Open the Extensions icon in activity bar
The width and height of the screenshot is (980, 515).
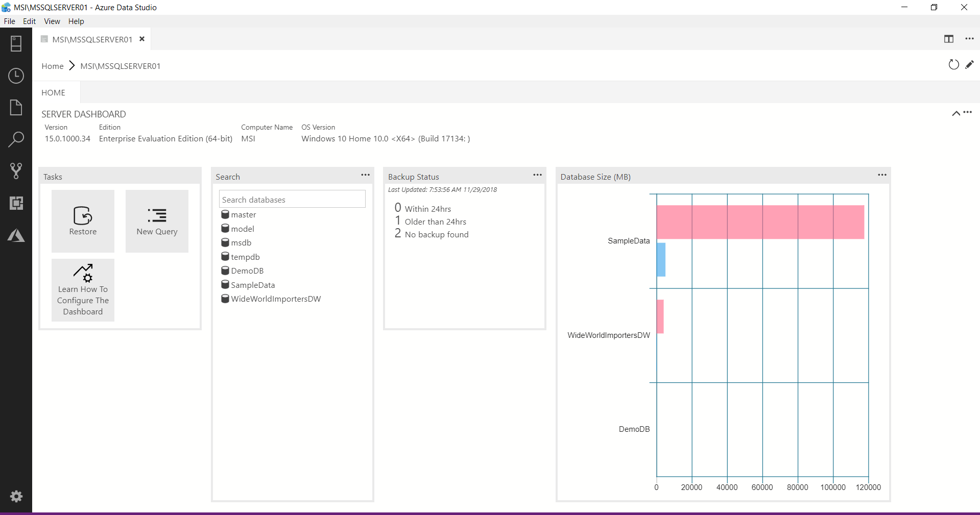(x=16, y=203)
